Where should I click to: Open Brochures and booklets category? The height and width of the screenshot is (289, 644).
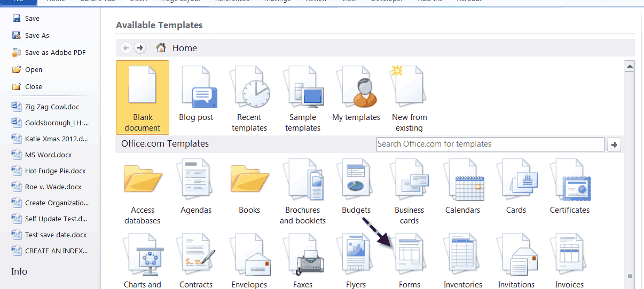click(x=303, y=192)
